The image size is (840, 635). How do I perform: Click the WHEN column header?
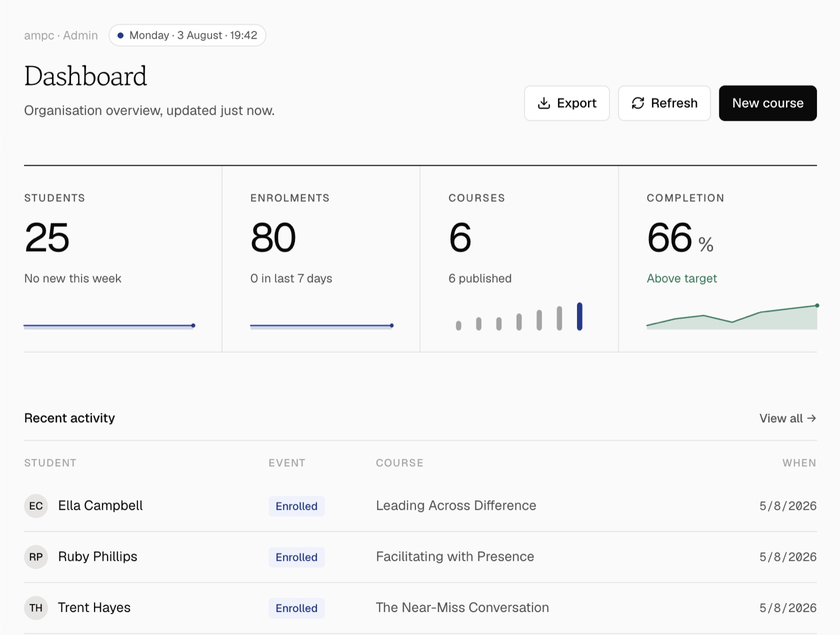799,463
